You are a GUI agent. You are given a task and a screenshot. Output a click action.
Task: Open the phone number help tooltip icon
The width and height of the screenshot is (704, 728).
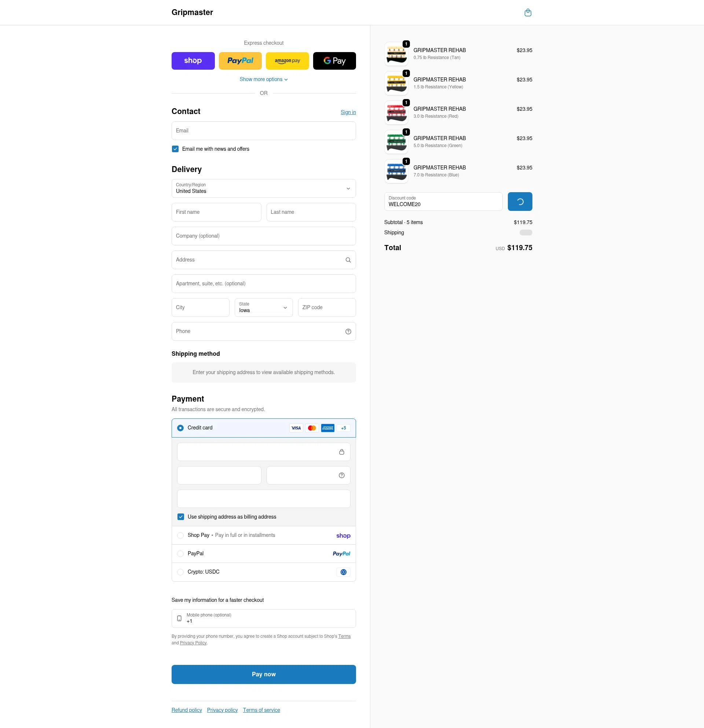tap(348, 331)
